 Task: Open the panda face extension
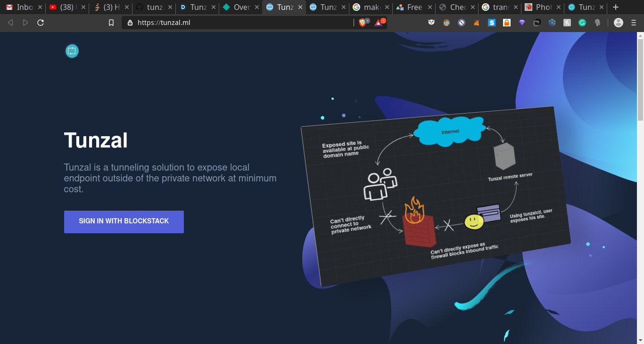[431, 22]
